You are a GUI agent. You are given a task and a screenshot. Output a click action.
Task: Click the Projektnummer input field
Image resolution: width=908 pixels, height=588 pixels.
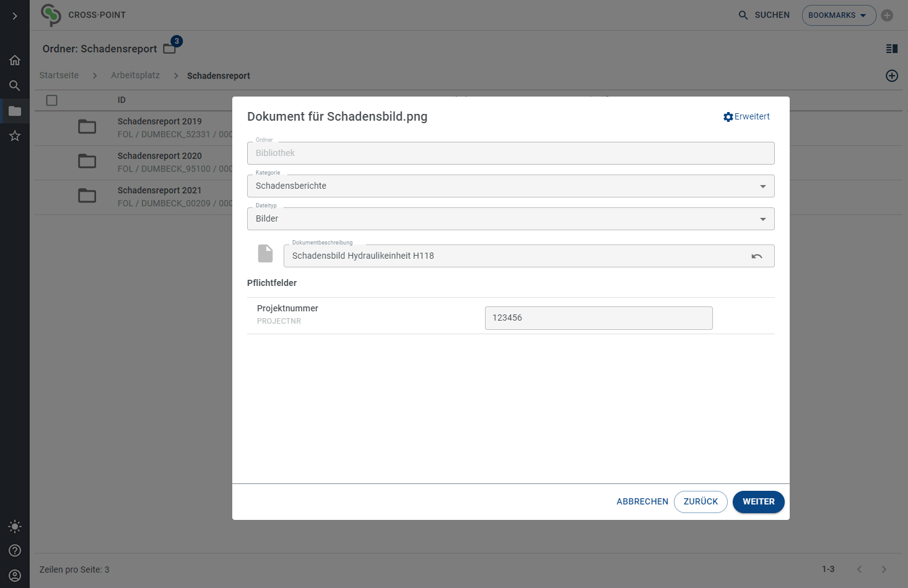pyautogui.click(x=598, y=318)
